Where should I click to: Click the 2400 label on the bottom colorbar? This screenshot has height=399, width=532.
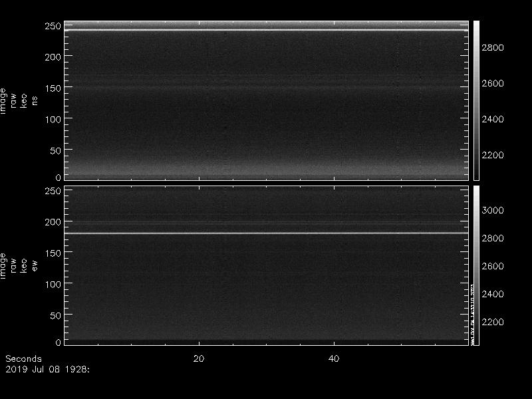[497, 294]
